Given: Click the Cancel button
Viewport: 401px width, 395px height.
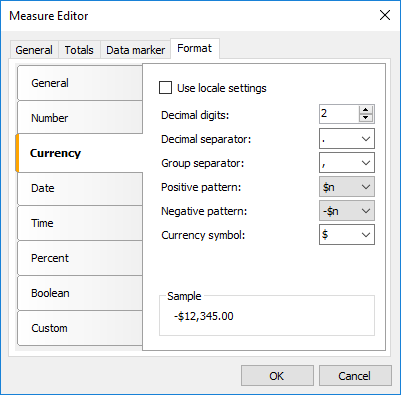Looking at the screenshot, I should [355, 376].
